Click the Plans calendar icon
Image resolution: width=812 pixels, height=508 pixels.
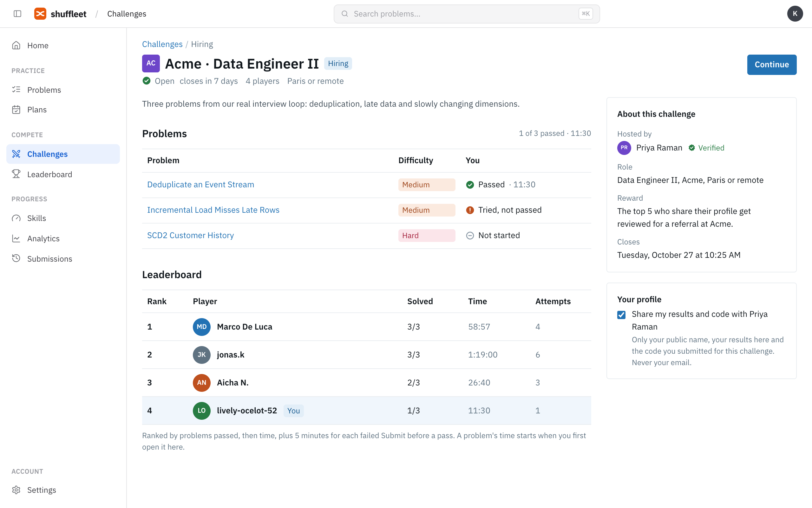[x=16, y=110]
